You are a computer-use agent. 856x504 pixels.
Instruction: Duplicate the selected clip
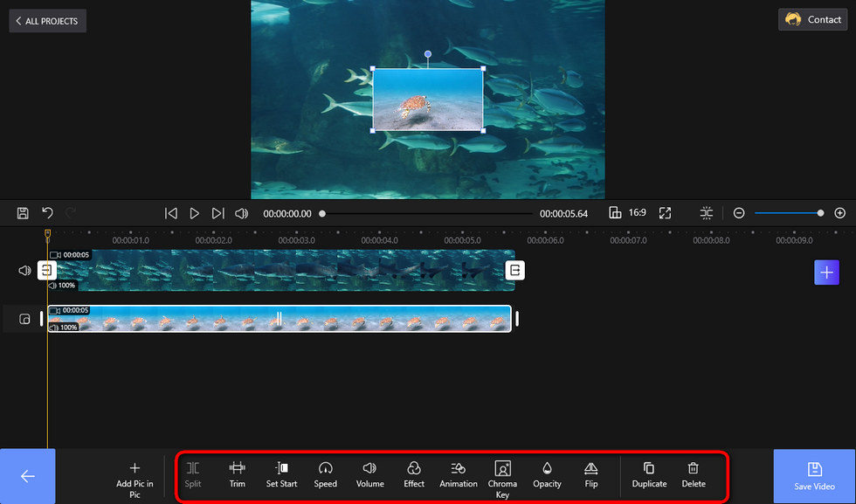click(x=649, y=474)
